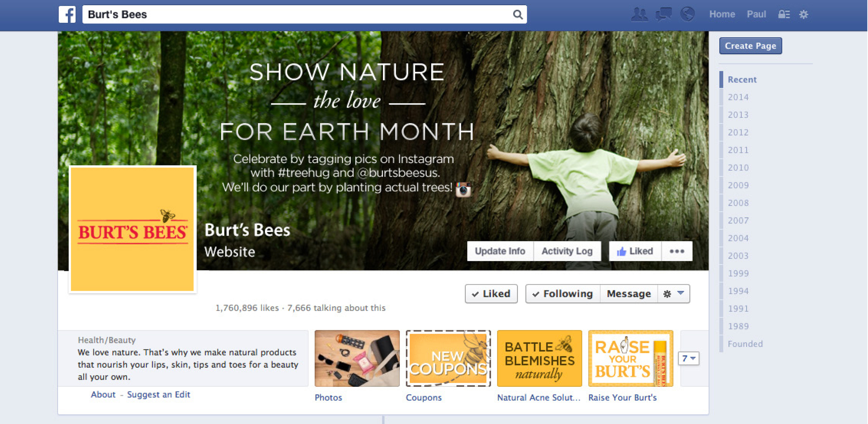This screenshot has height=424, width=868.
Task: Jump to 2013 in timeline
Action: tap(738, 115)
